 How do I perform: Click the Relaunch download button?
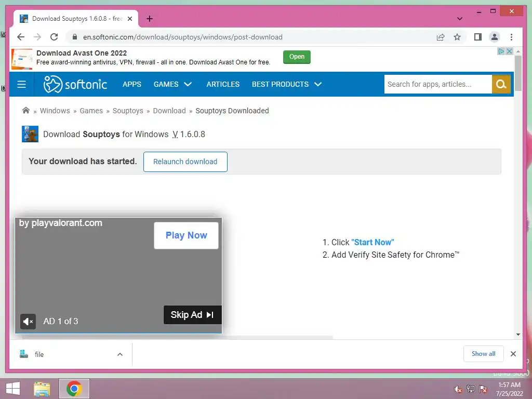(185, 162)
